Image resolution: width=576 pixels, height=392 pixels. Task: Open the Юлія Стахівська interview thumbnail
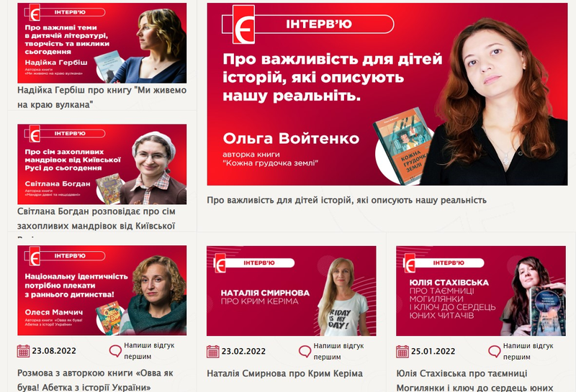point(481,291)
